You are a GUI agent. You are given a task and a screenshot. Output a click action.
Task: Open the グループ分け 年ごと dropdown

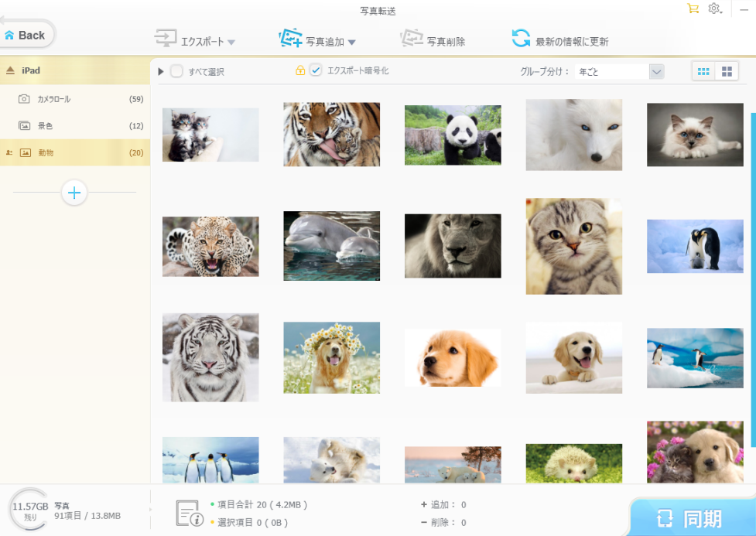point(620,72)
